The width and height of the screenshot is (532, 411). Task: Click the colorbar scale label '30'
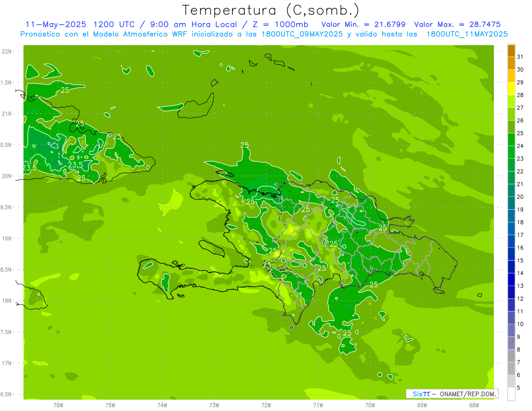[520, 70]
